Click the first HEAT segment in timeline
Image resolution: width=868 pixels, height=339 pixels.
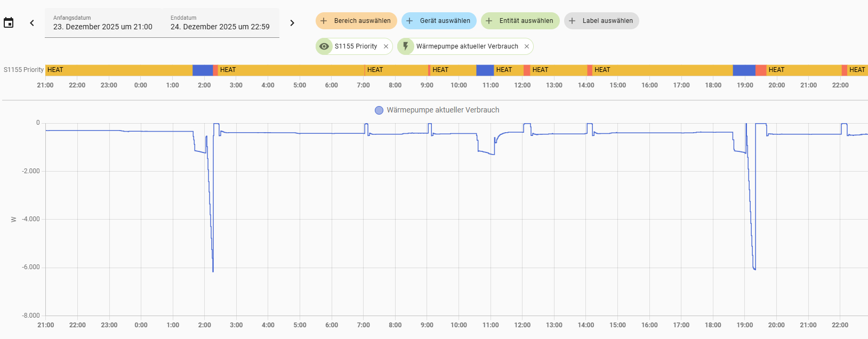pos(118,70)
